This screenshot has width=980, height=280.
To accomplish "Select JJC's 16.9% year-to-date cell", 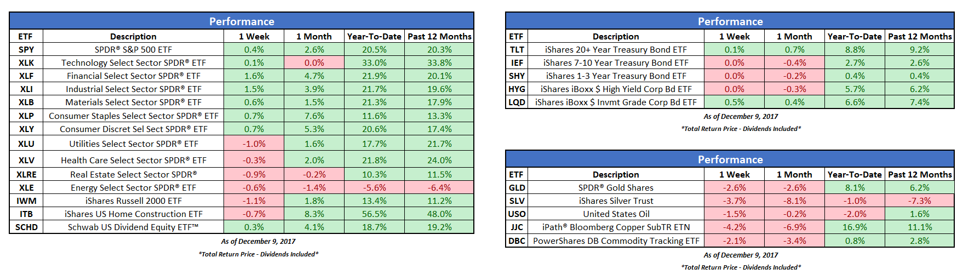I will coord(855,227).
